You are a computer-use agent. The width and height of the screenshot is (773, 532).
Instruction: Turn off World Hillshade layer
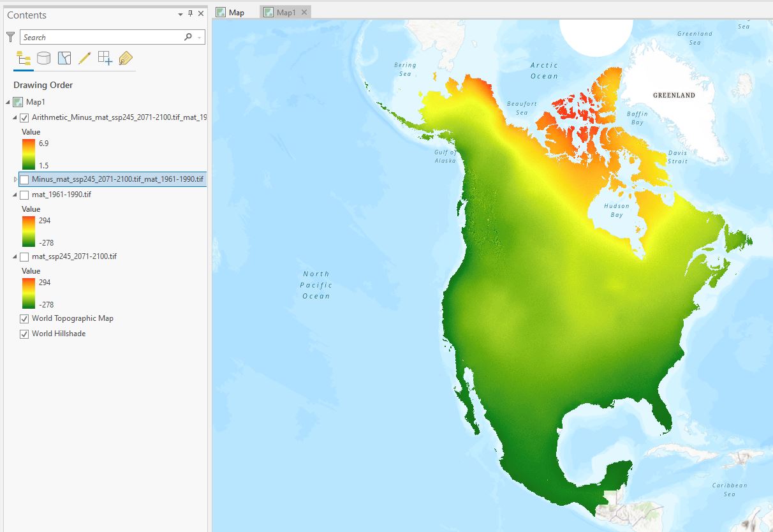[x=24, y=334]
